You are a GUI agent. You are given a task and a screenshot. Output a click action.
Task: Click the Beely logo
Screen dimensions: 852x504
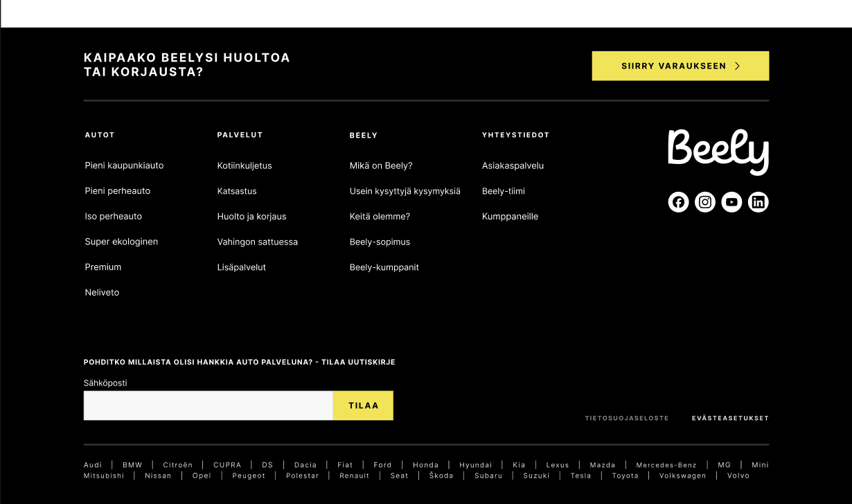click(718, 152)
